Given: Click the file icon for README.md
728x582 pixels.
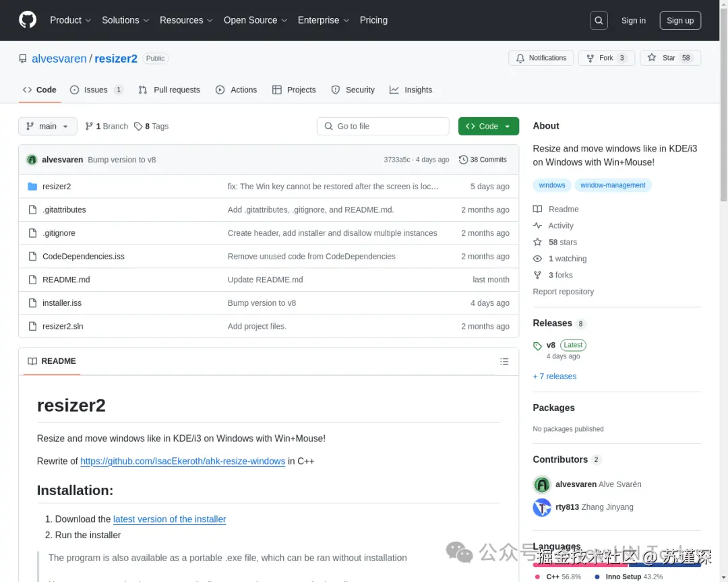Looking at the screenshot, I should (32, 280).
